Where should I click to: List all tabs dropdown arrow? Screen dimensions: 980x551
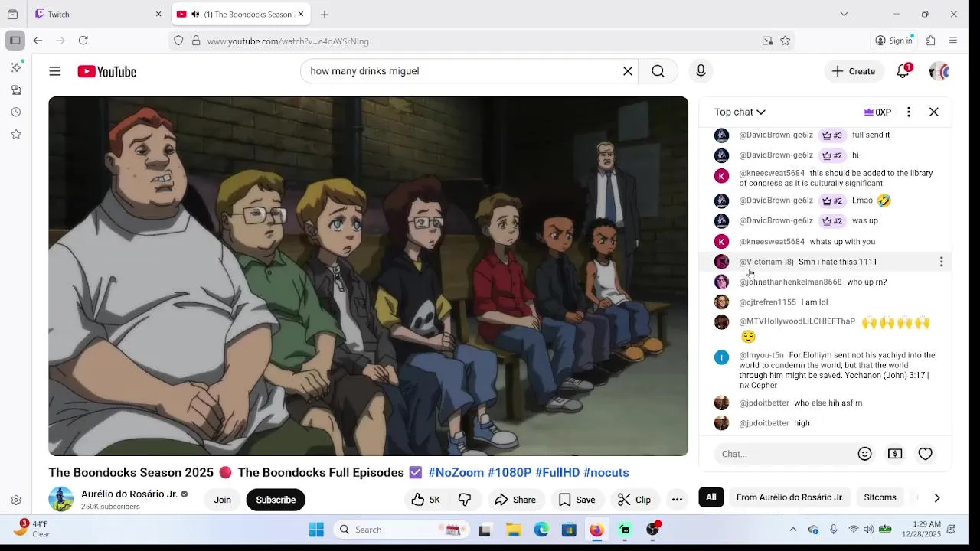click(x=844, y=14)
